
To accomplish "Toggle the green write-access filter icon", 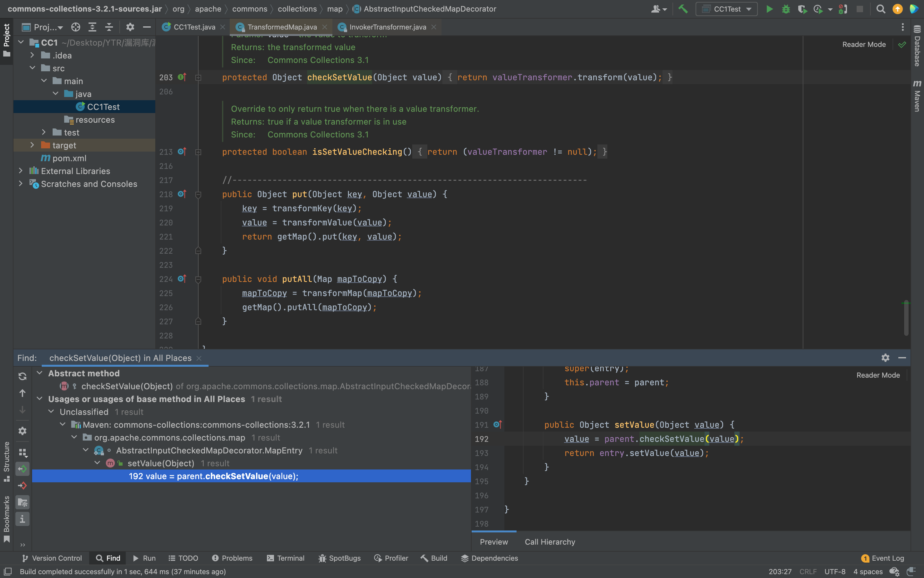I will coord(22,469).
